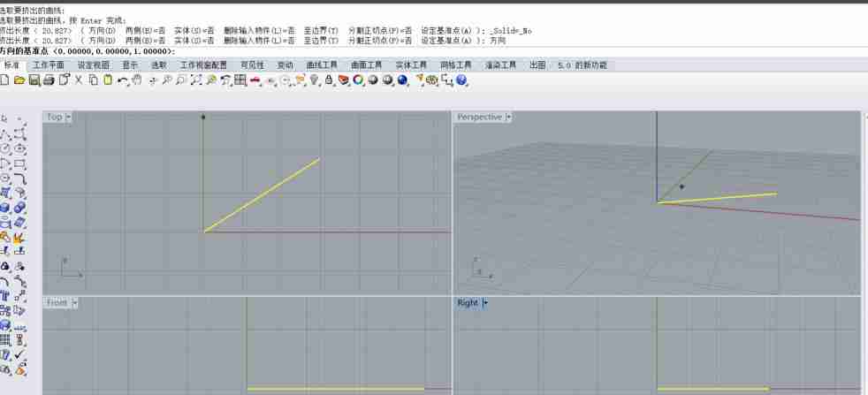
Task: Shade the viewport with gray sphere icon
Action: 372,80
